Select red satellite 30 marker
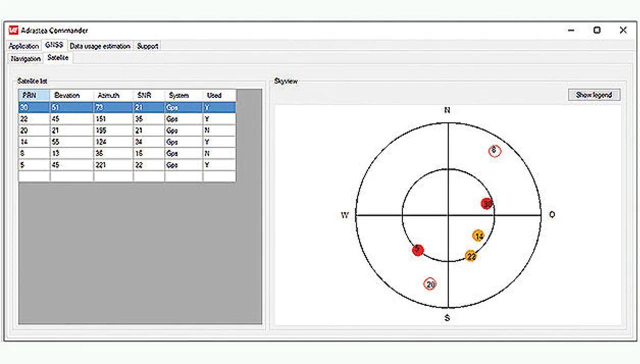Screen dimensions: 640x364 coord(487,204)
